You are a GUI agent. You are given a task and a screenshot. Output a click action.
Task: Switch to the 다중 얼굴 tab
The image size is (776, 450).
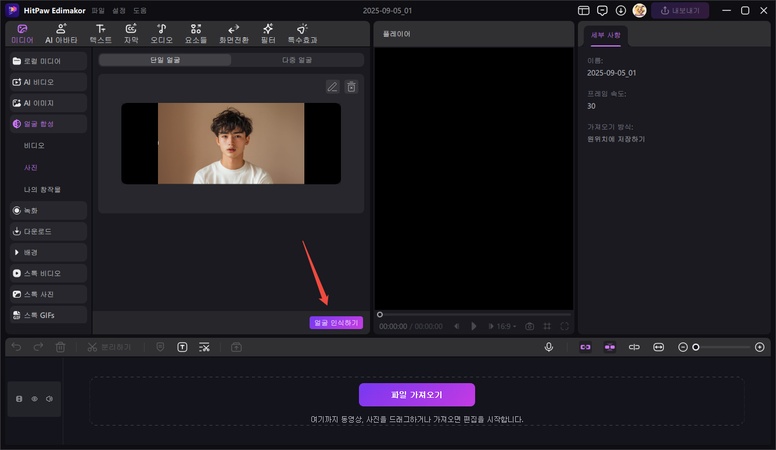[x=297, y=60]
